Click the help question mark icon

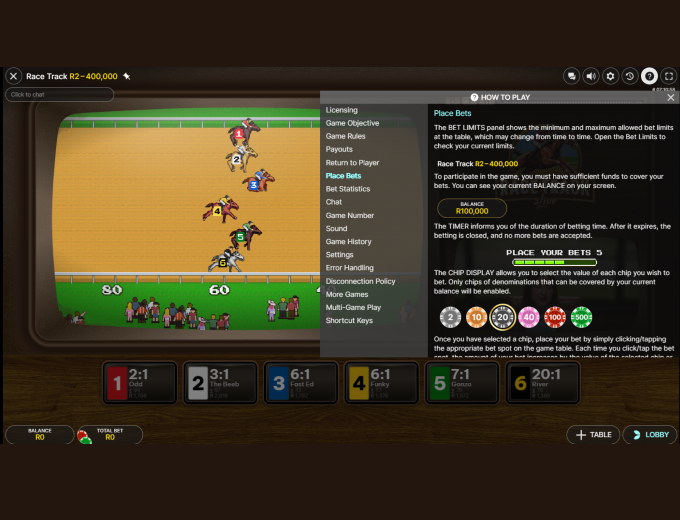pos(649,76)
